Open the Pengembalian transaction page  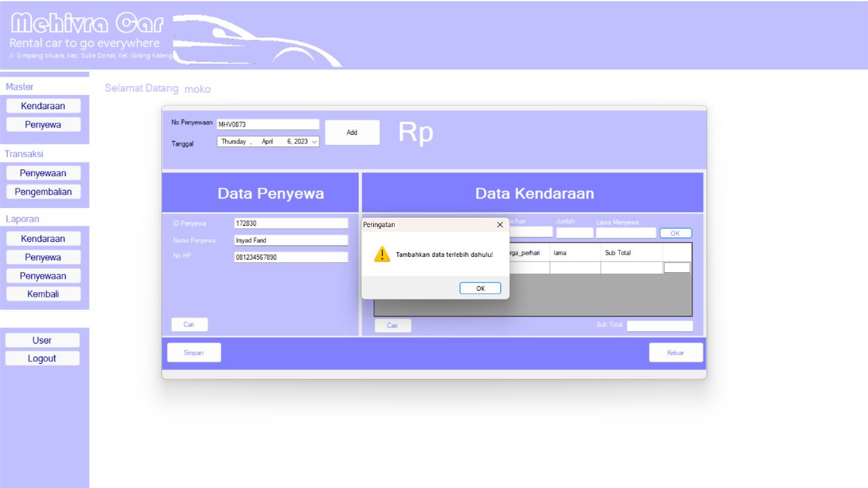click(43, 191)
